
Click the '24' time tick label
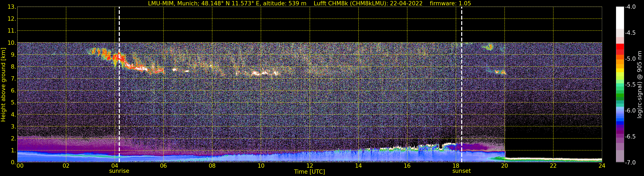602,166
